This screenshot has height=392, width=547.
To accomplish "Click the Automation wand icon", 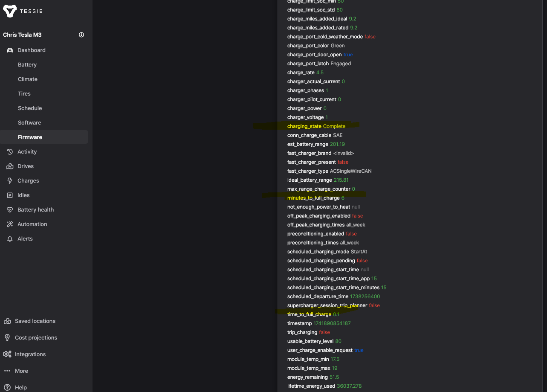I will pos(10,224).
